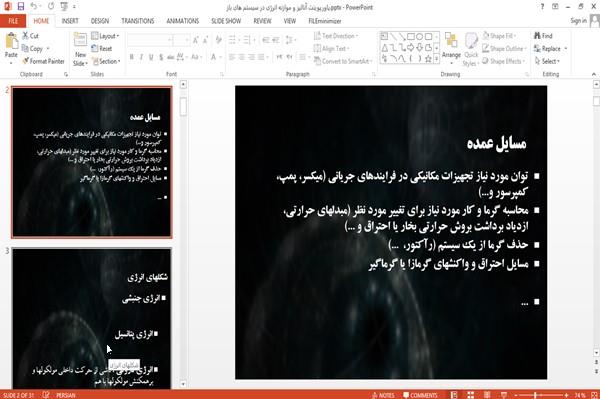This screenshot has height=399, width=600.
Task: Expand the font size combo box
Action: 187,40
